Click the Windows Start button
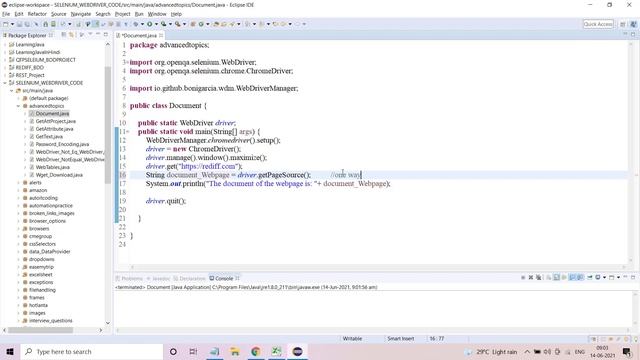Image resolution: width=640 pixels, height=360 pixels. click(10, 351)
